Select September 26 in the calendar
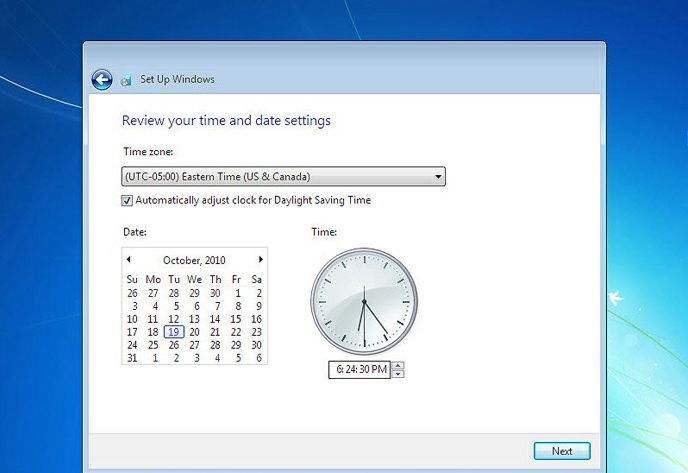This screenshot has height=473, width=688. (x=132, y=293)
